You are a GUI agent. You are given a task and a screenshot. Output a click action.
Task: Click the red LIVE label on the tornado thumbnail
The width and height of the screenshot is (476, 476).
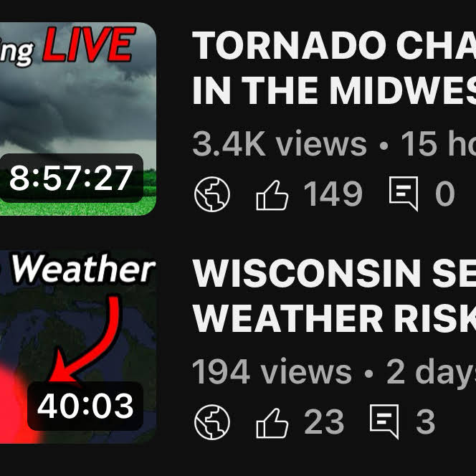tap(88, 44)
